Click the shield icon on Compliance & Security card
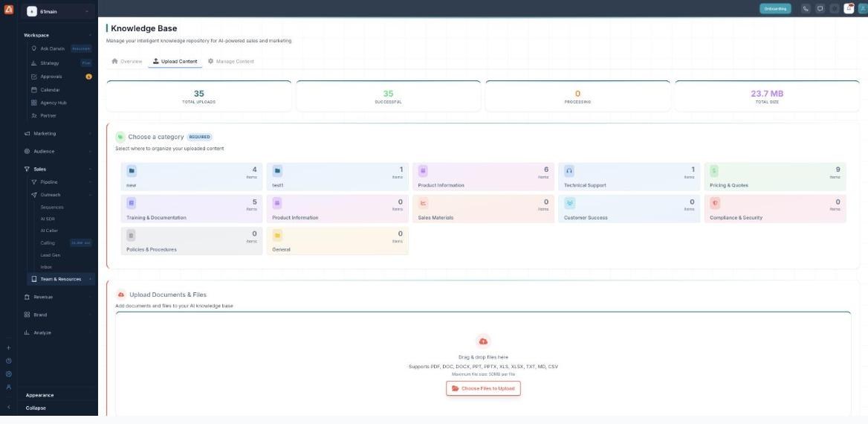 pos(715,203)
